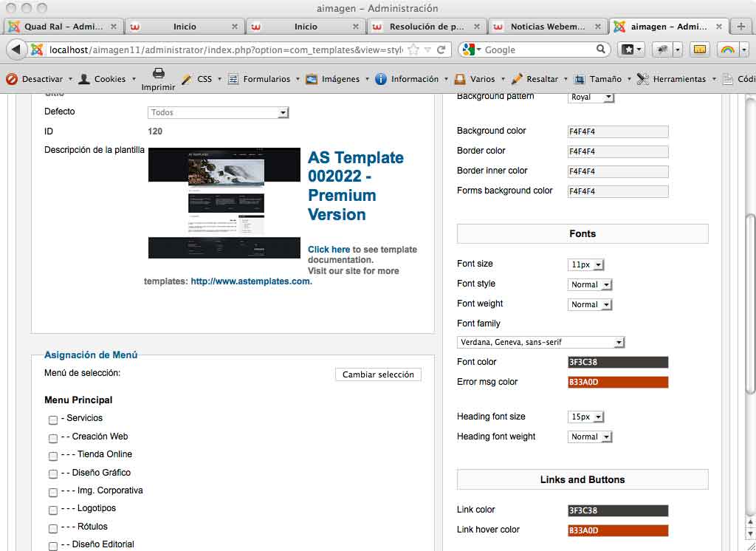Open the Desactivar toolbar menu

70,79
